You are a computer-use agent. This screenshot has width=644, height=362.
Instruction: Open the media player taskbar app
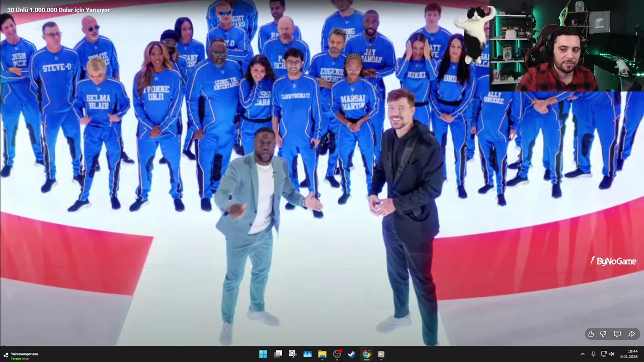tap(381, 354)
